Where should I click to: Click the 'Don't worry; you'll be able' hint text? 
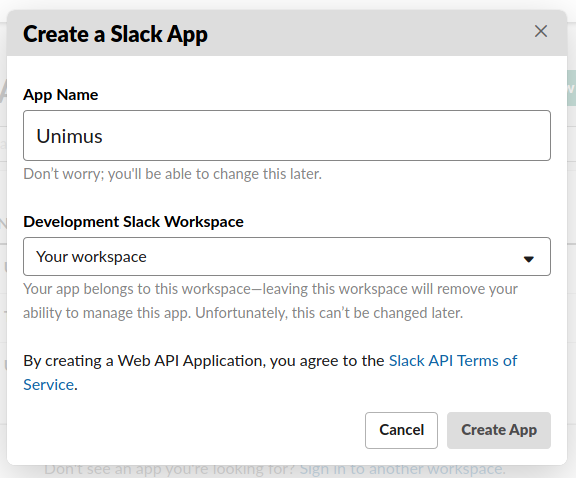pyautogui.click(x=172, y=174)
